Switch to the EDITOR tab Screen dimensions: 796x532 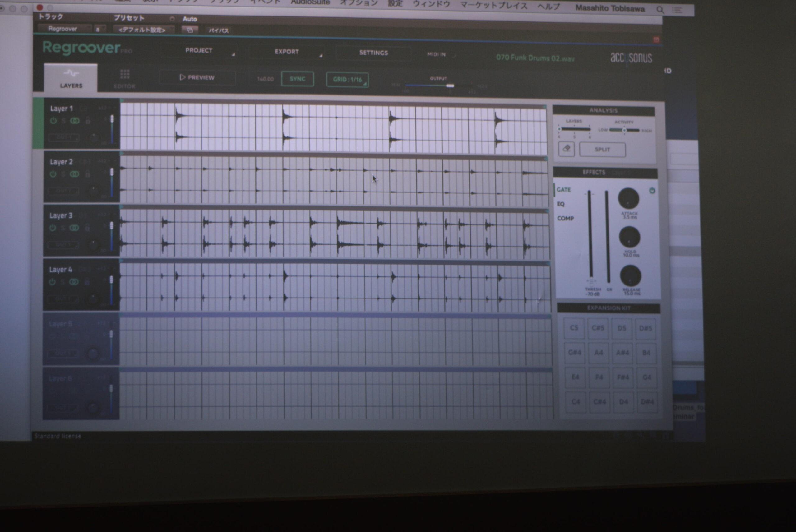click(x=124, y=79)
